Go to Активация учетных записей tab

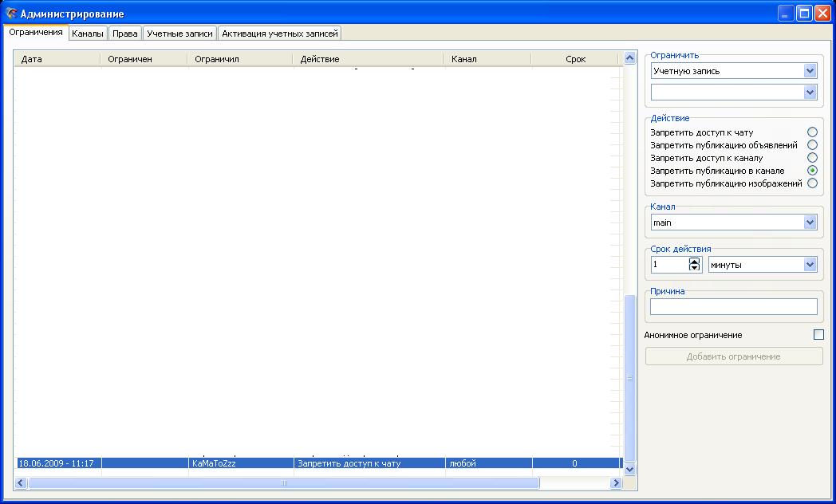(280, 33)
